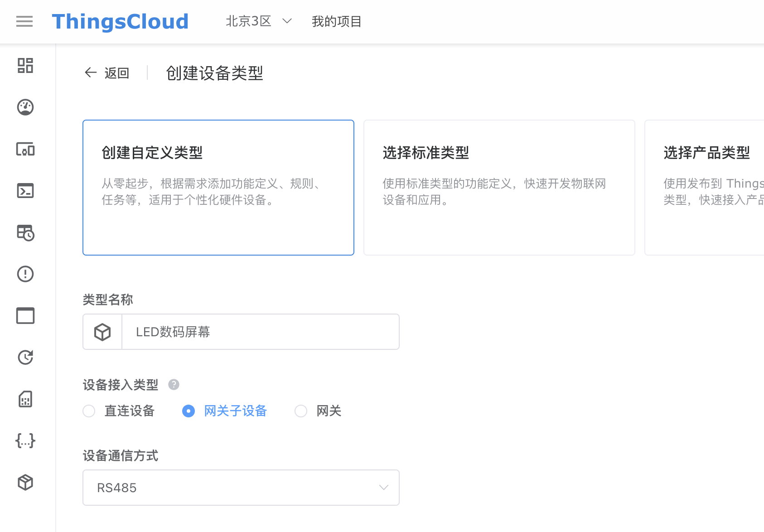Image resolution: width=764 pixels, height=532 pixels.
Task: Expand the 北京3区 region dropdown
Action: [259, 21]
